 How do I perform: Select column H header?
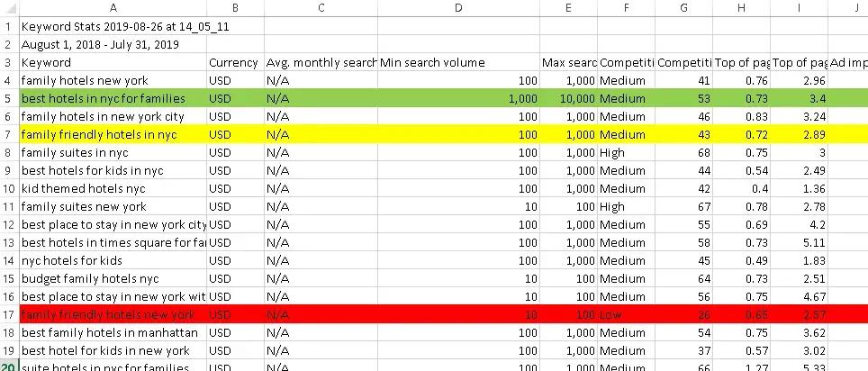(741, 8)
